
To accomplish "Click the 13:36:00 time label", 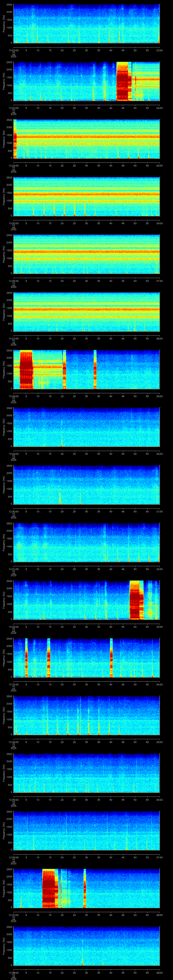I will [13, 858].
